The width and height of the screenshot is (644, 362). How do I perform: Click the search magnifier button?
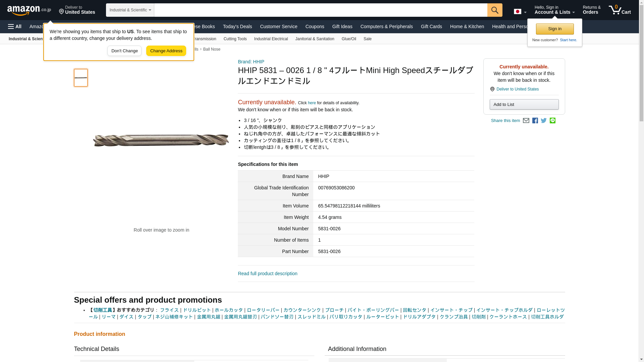click(x=494, y=10)
